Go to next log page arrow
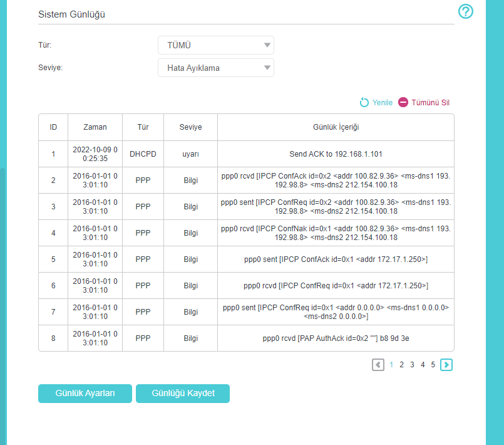Screen dimensions: 504x445 coord(446,365)
